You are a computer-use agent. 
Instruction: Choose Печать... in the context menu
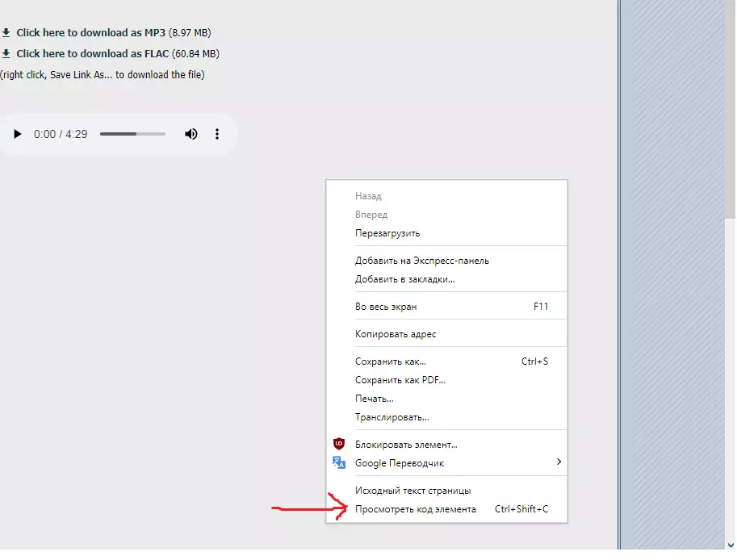(446, 399)
